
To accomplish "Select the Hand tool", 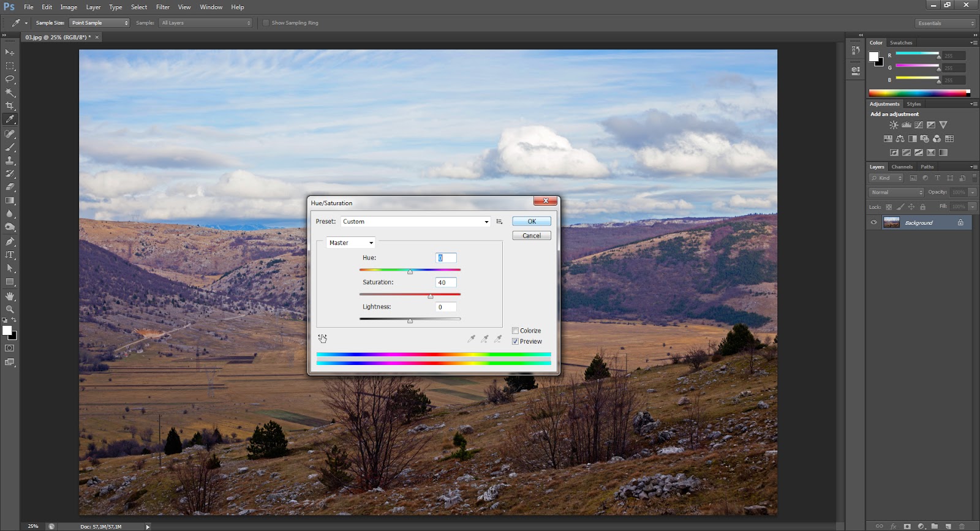I will [10, 296].
